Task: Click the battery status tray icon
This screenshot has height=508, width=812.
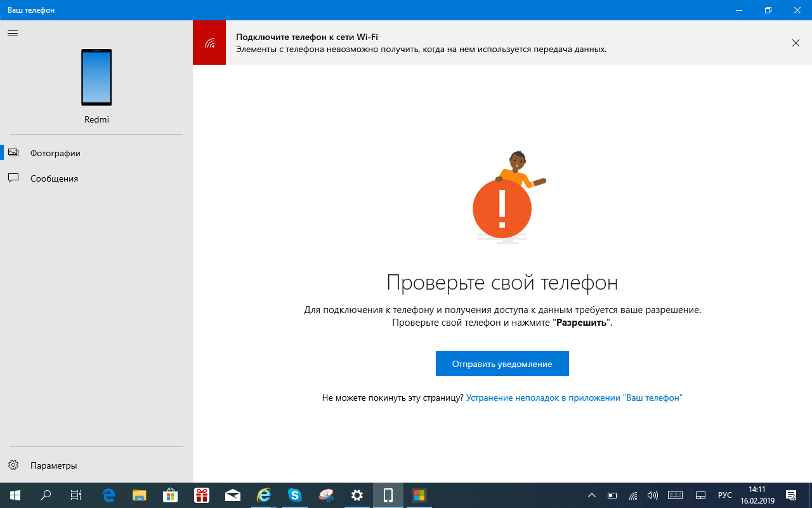Action: point(612,495)
